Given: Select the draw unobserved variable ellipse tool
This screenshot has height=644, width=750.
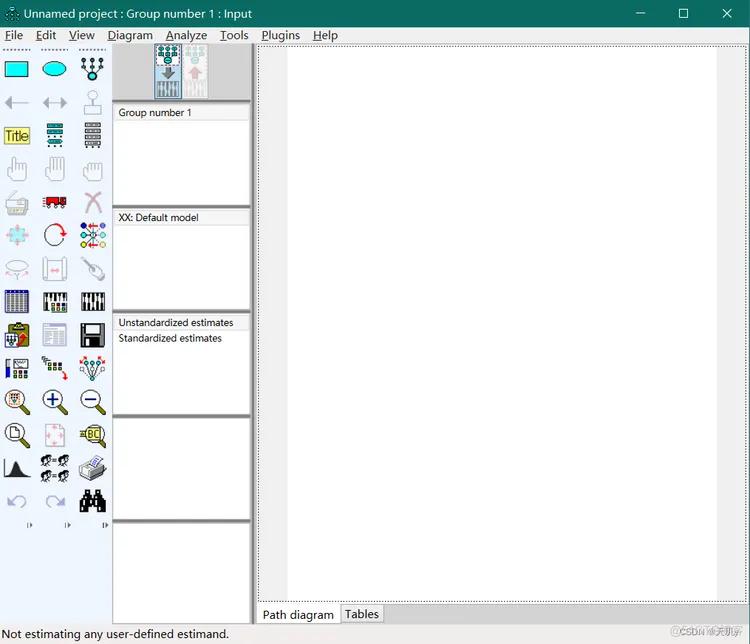Looking at the screenshot, I should point(55,69).
